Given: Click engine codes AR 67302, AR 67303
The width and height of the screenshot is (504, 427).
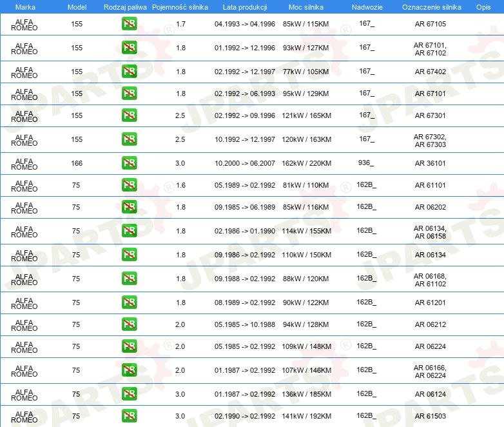Looking at the screenshot, I should (x=430, y=141).
